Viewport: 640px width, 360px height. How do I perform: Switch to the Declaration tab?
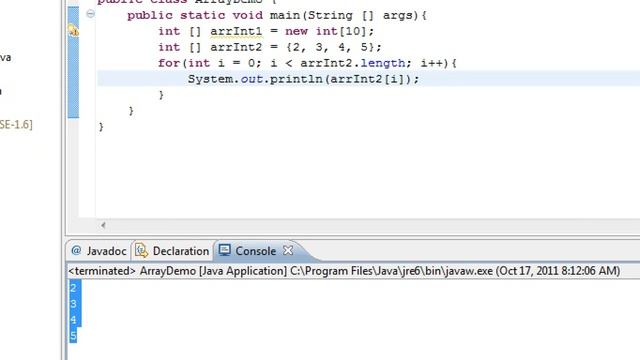[172, 251]
